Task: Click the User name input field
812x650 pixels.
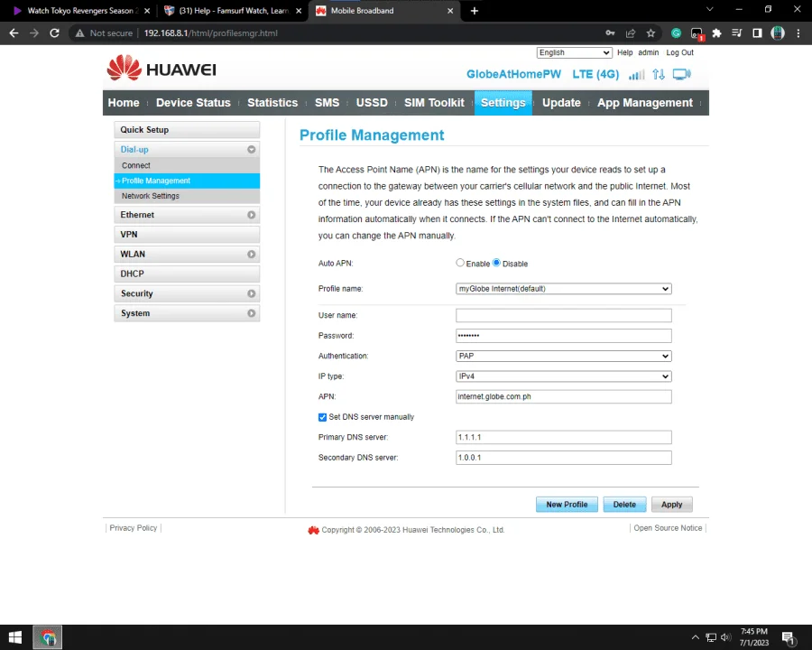Action: click(x=563, y=315)
